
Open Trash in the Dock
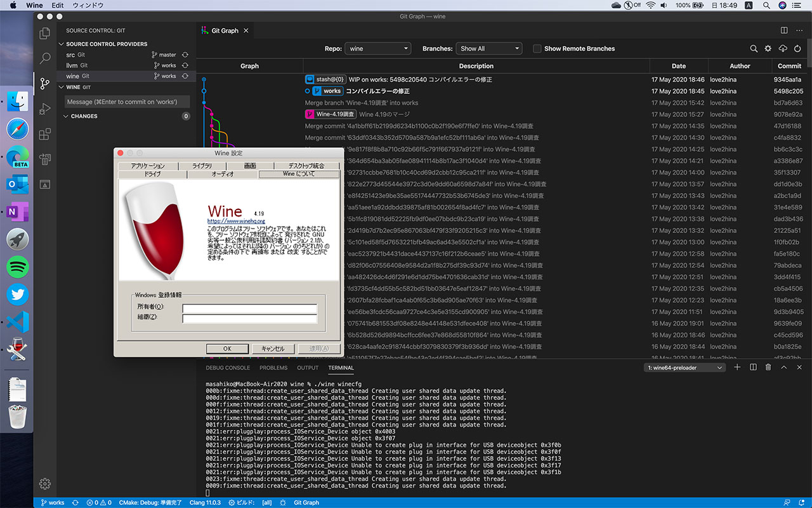click(18, 417)
